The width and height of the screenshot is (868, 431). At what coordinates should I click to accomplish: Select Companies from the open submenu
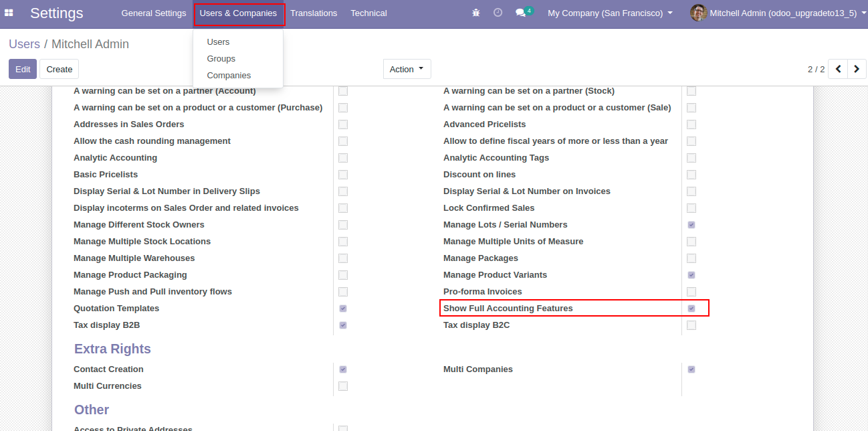coord(229,76)
